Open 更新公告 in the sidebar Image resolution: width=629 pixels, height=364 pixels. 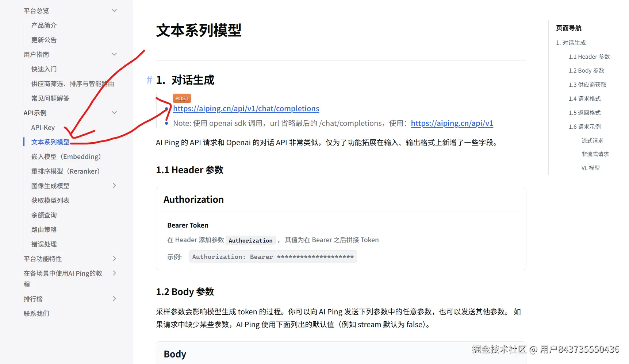pyautogui.click(x=44, y=40)
